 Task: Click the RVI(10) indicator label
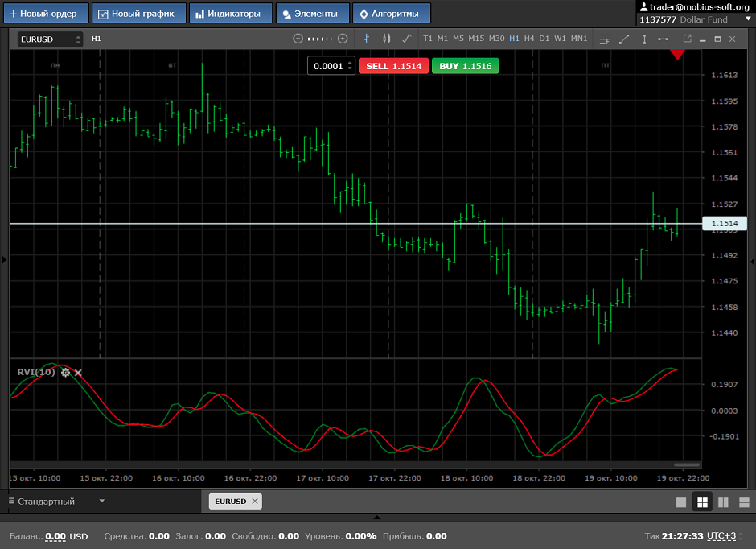36,372
